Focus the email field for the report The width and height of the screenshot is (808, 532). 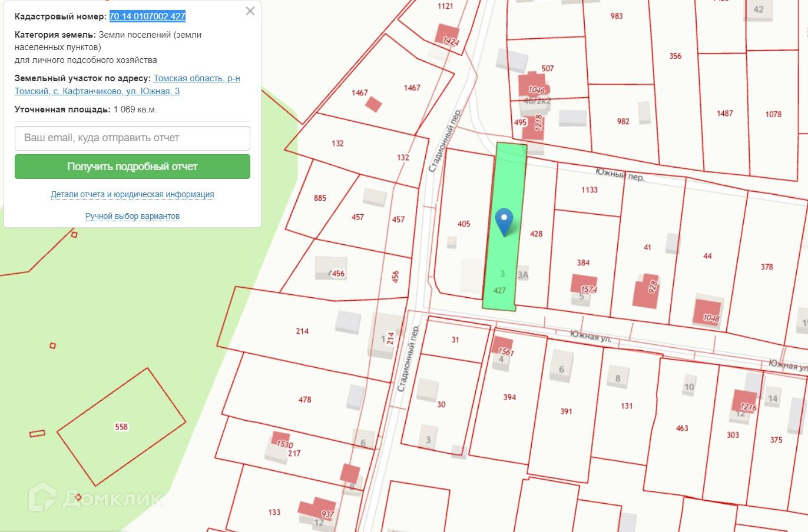point(133,138)
